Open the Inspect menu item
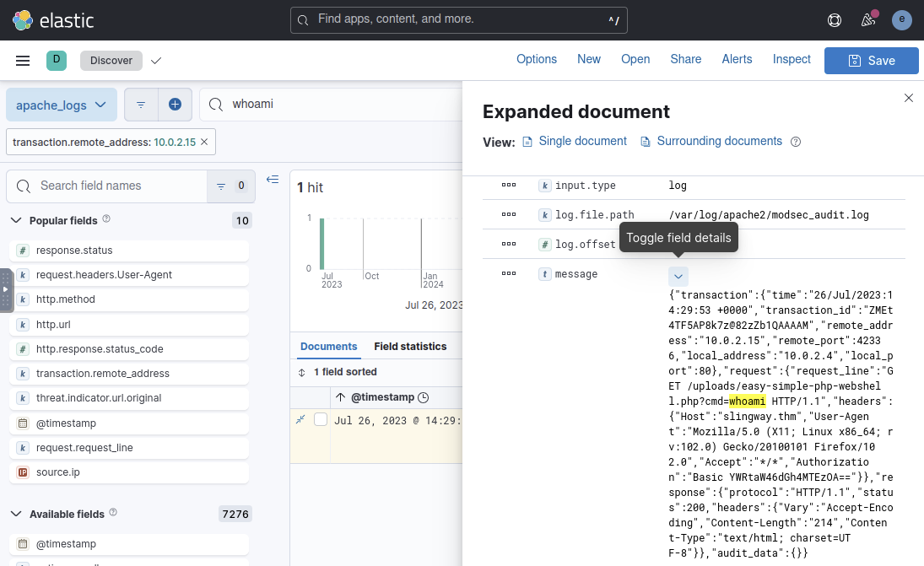This screenshot has height=566, width=924. pyautogui.click(x=791, y=59)
